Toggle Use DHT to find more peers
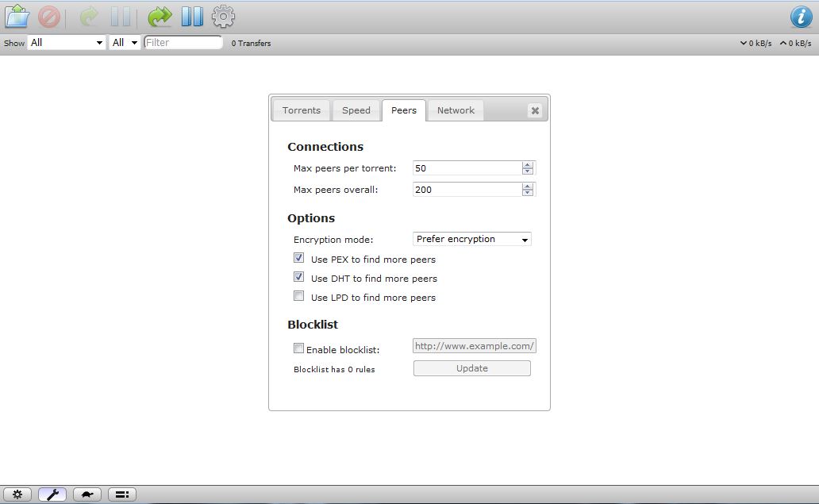The height and width of the screenshot is (504, 819). click(x=298, y=277)
